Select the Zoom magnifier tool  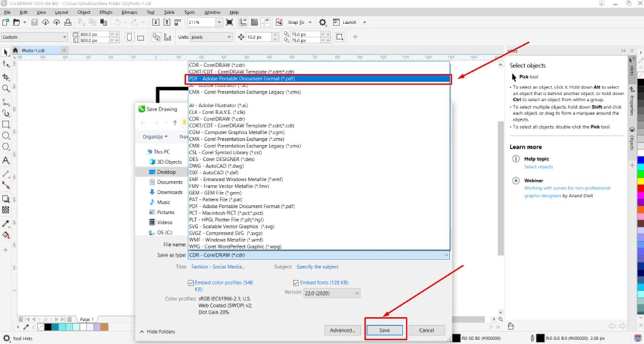coord(6,88)
